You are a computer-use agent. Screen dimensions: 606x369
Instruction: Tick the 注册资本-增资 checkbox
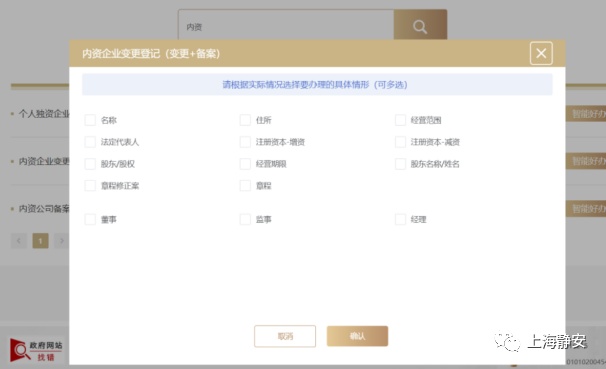(x=245, y=142)
